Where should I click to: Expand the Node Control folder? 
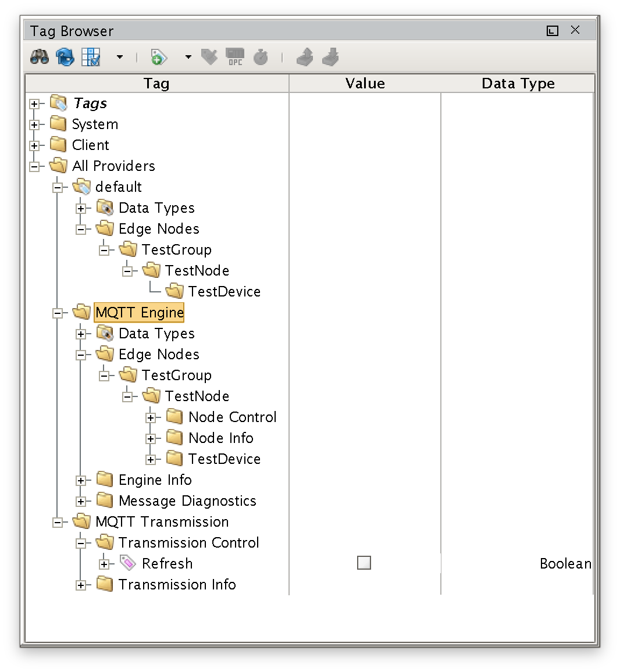tap(151, 417)
